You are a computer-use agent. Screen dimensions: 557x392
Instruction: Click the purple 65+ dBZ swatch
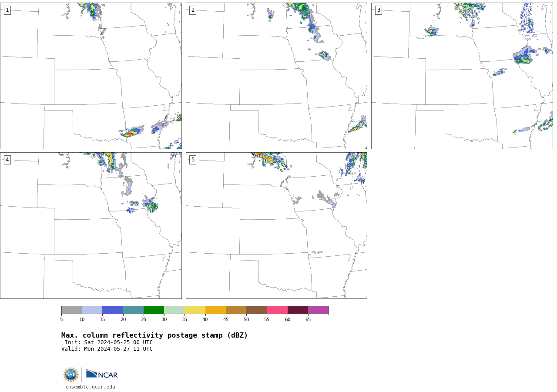pos(318,310)
